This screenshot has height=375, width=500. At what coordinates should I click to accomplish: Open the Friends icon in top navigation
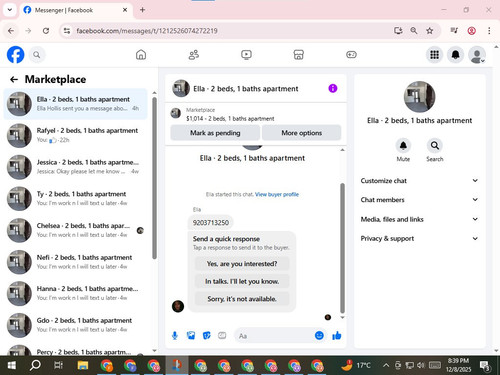(x=194, y=55)
